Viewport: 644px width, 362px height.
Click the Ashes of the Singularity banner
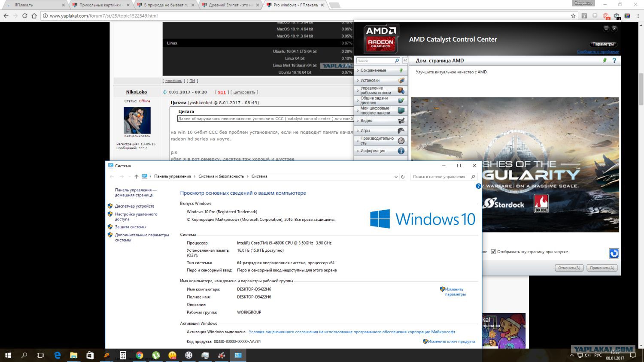tap(515, 165)
